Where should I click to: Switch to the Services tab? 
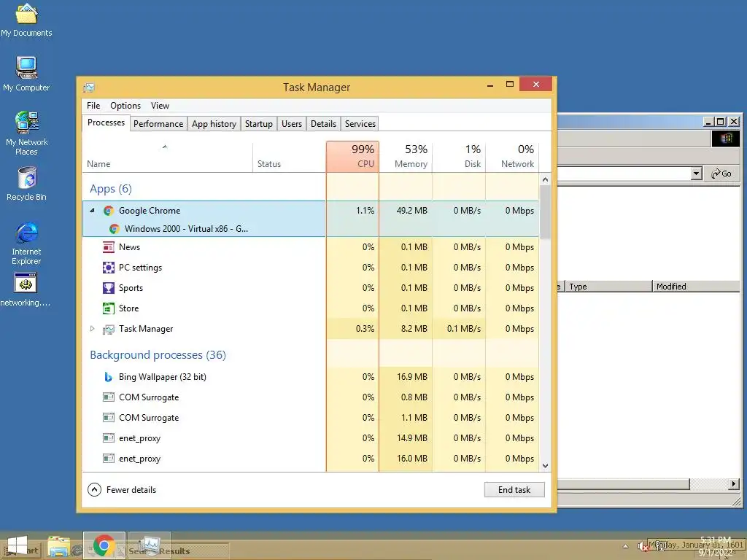tap(360, 124)
